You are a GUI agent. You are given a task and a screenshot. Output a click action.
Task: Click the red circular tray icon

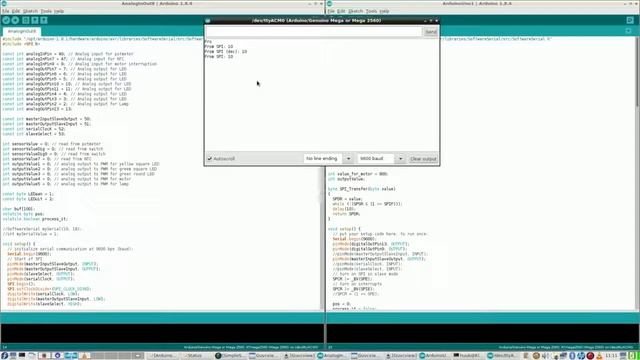point(590,356)
